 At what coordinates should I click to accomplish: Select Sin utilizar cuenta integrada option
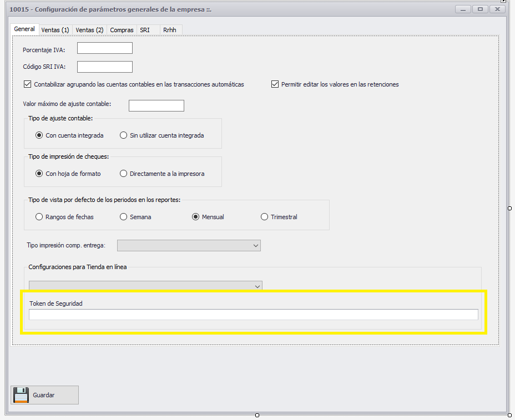(124, 135)
